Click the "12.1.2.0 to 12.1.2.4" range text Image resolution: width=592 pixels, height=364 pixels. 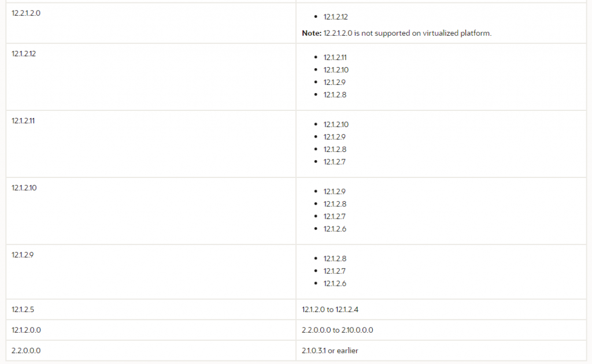(330, 310)
